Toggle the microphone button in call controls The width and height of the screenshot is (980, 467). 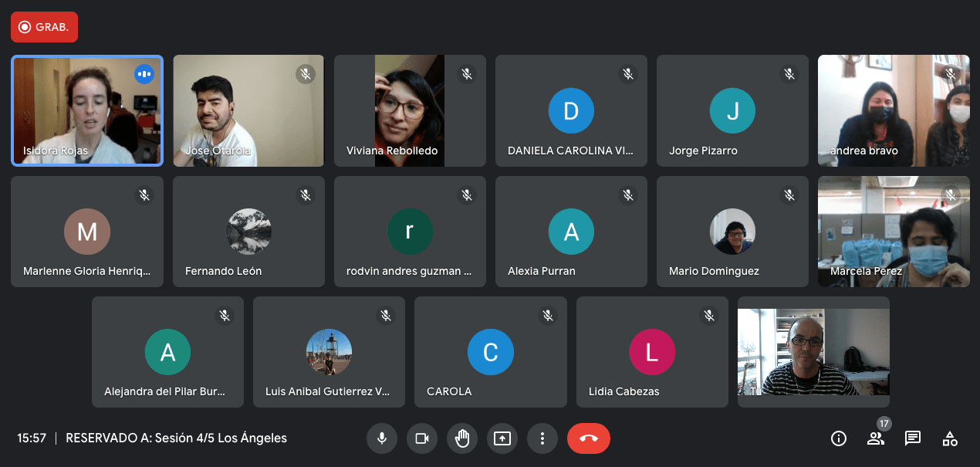381,438
